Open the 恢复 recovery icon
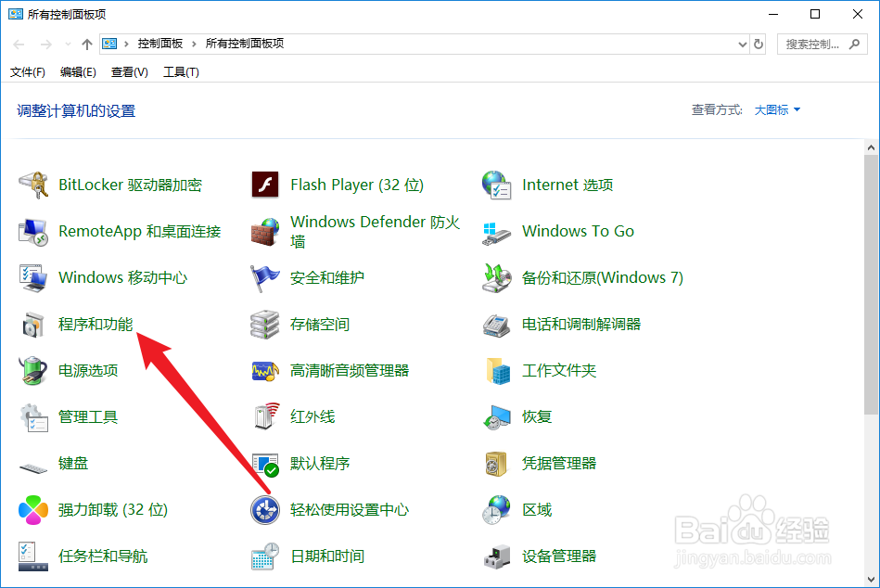The height and width of the screenshot is (588, 880). [497, 417]
